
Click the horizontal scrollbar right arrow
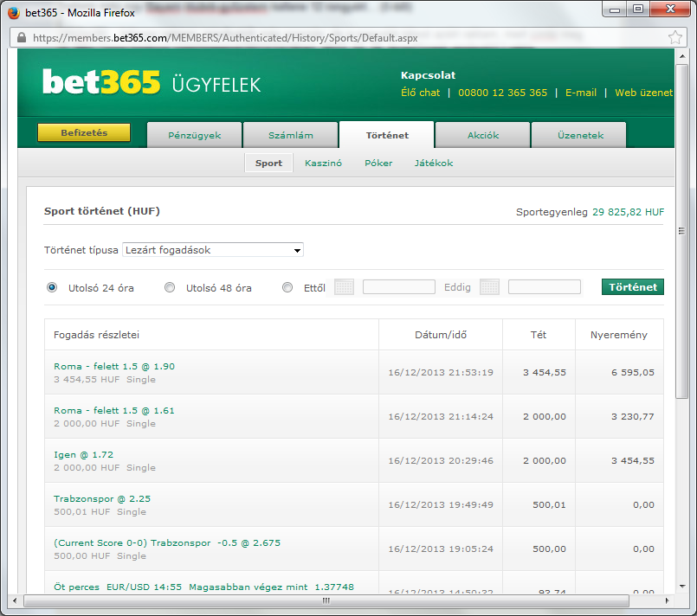pos(667,600)
